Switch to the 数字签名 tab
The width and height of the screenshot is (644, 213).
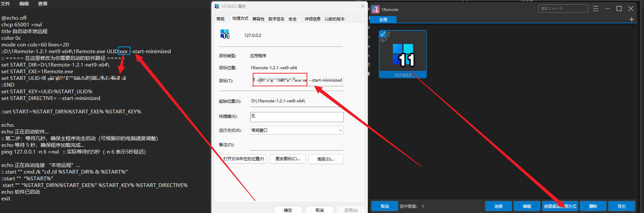pyautogui.click(x=276, y=19)
